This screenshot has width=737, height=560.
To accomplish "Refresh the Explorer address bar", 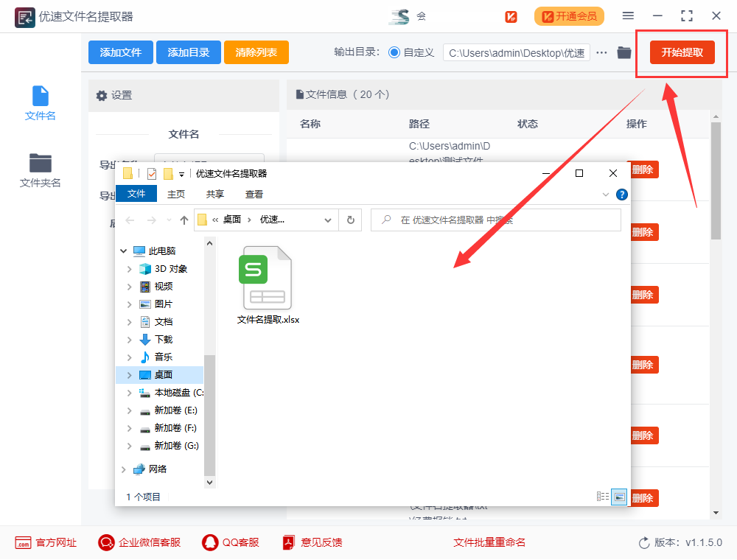I will pos(351,220).
